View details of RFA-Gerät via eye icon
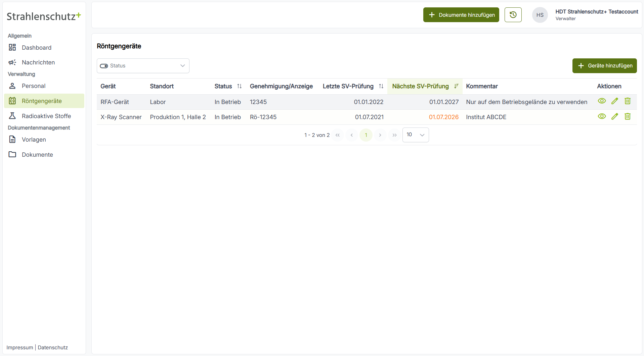The image size is (644, 356). [602, 101]
